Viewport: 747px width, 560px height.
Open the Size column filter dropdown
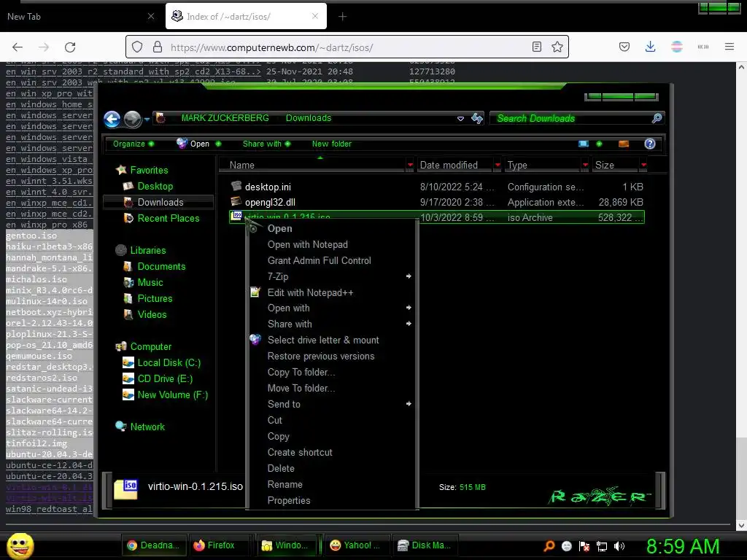[644, 166]
